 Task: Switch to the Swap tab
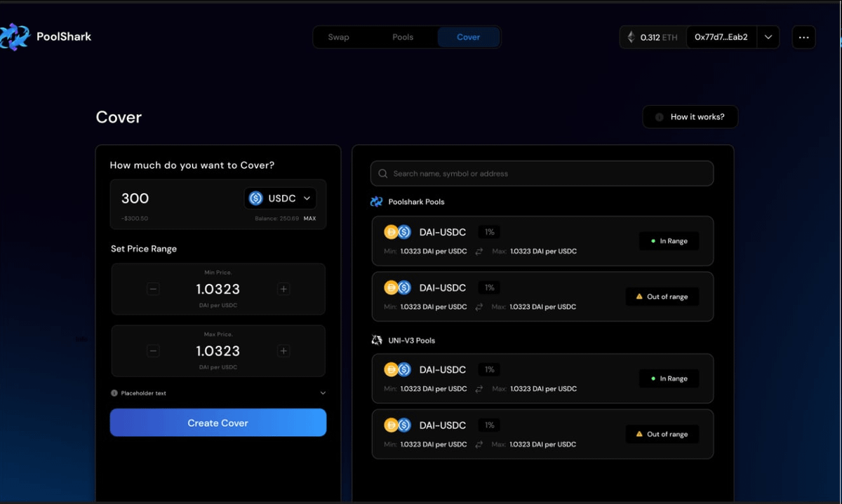(x=338, y=37)
